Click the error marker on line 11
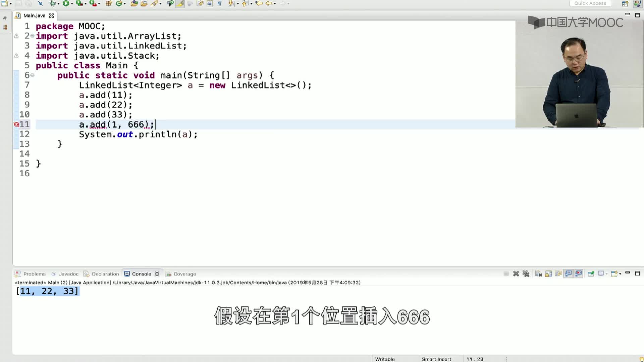The width and height of the screenshot is (644, 362). click(x=16, y=124)
